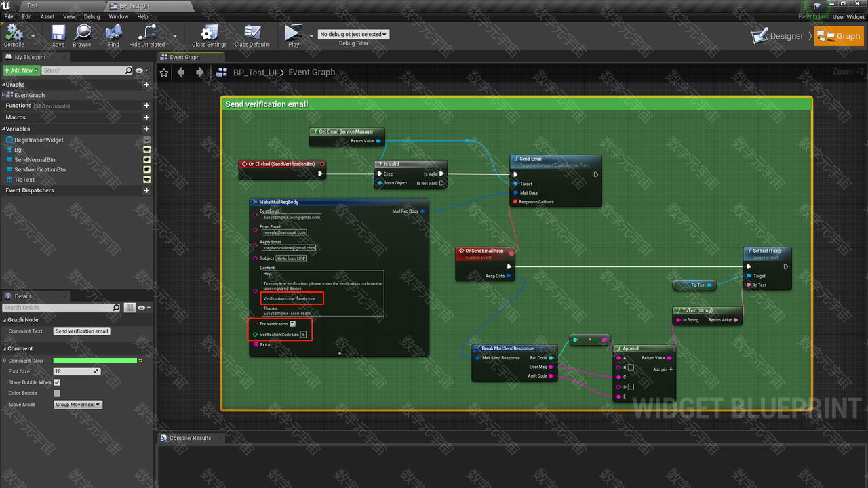Open the Details property matrix grid icon
The image size is (868, 488).
tap(130, 308)
